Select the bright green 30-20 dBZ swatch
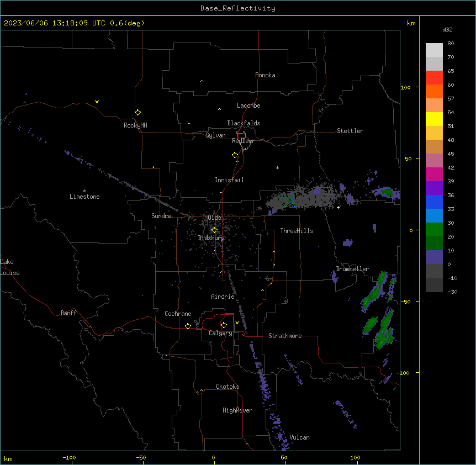Screen dimensions: 476x465 pos(434,230)
